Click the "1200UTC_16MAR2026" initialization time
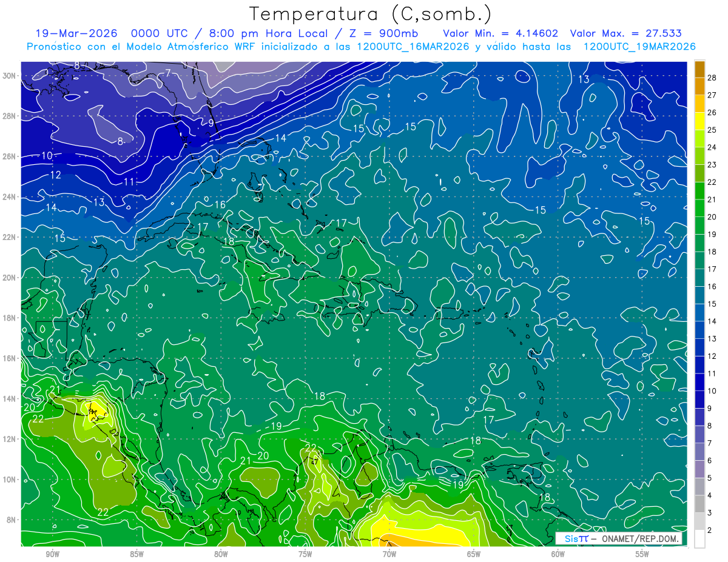Image resolution: width=728 pixels, height=562 pixels. click(413, 47)
